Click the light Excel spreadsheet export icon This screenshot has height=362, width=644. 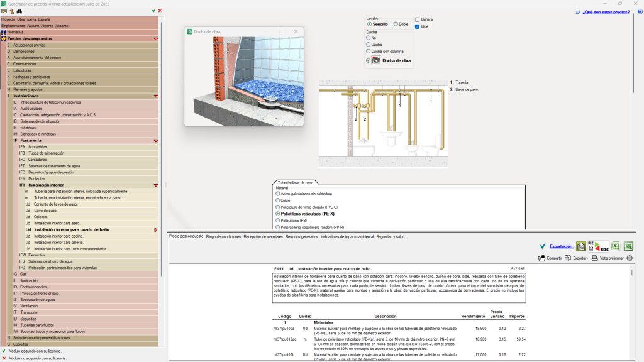615,246
